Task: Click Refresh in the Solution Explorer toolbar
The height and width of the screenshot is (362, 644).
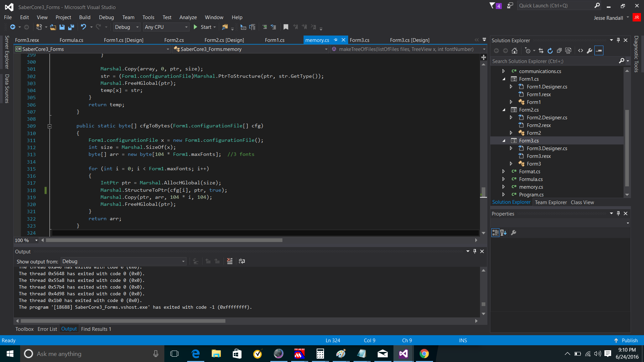Action: pos(550,51)
